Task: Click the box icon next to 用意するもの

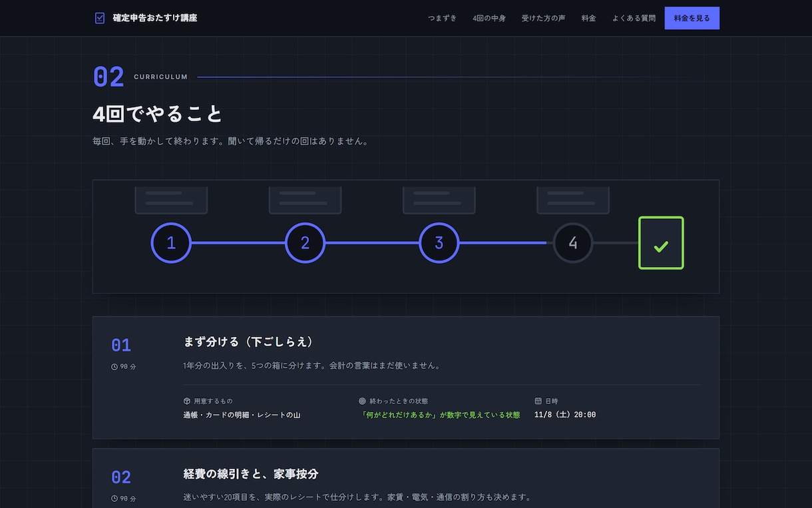Action: [x=187, y=401]
